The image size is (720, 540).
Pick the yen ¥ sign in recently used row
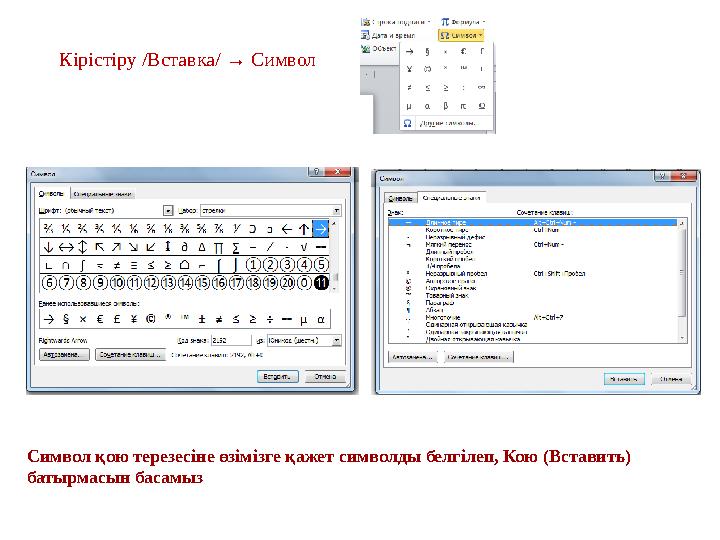[x=134, y=319]
